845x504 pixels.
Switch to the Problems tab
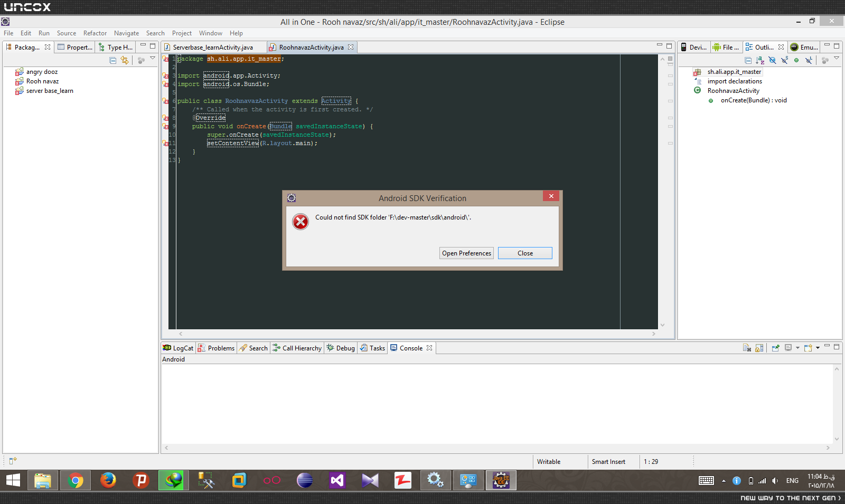(x=217, y=348)
